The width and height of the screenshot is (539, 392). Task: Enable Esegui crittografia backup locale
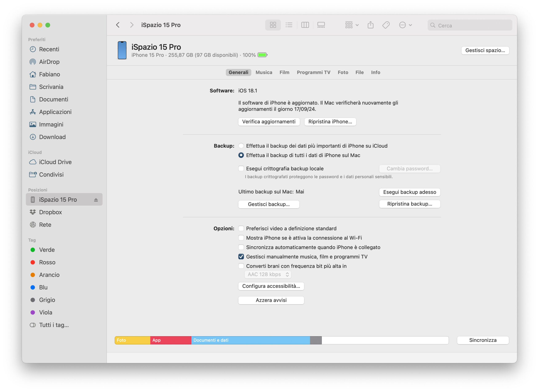[x=241, y=169]
